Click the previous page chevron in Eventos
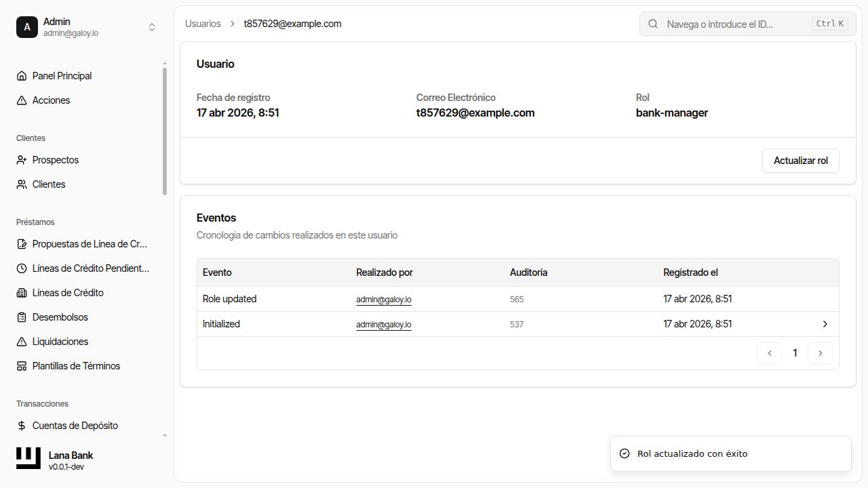This screenshot has width=868, height=488. point(769,353)
